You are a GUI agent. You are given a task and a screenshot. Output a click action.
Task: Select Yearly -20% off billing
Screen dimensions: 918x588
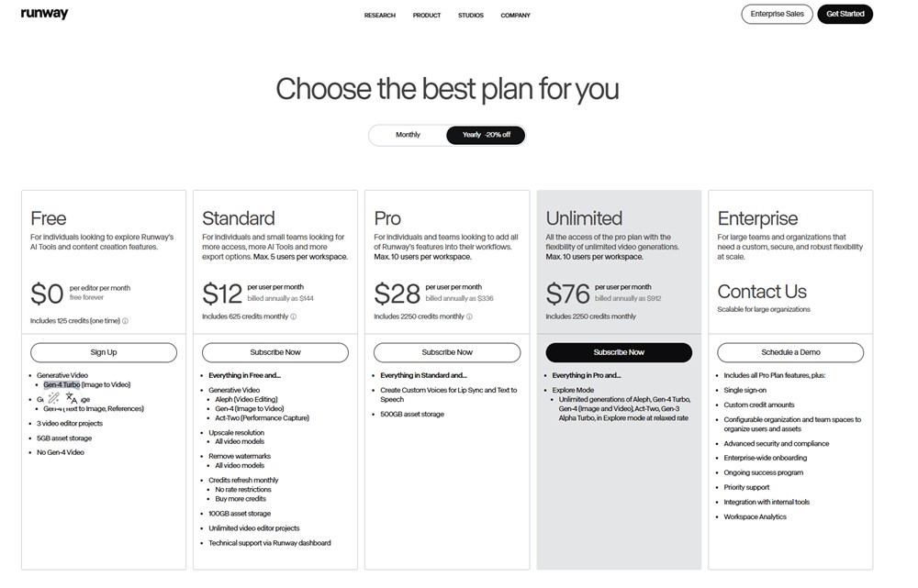click(x=486, y=135)
